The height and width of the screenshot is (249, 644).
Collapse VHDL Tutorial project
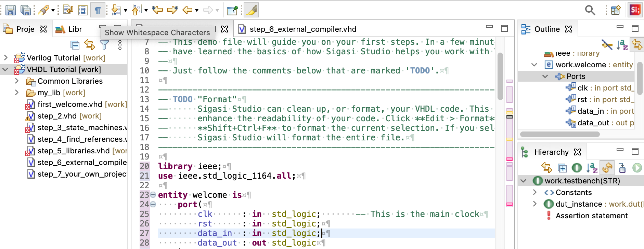5,69
